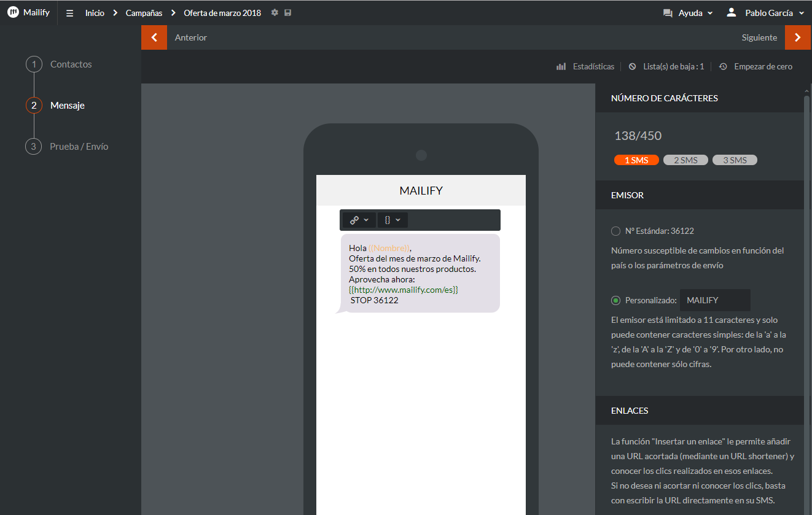Image resolution: width=812 pixels, height=515 pixels.
Task: Click the Siguiente text label
Action: coord(759,37)
